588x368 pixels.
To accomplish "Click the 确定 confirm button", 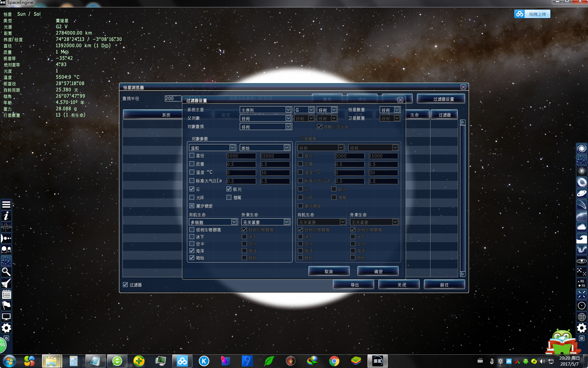I will click(378, 272).
